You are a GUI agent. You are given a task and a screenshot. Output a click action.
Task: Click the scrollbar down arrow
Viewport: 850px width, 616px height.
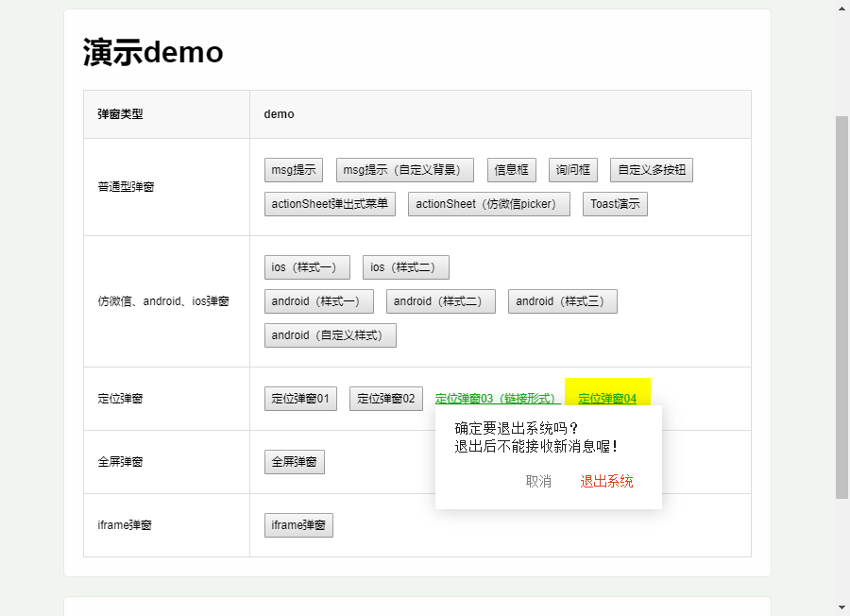pos(841,607)
